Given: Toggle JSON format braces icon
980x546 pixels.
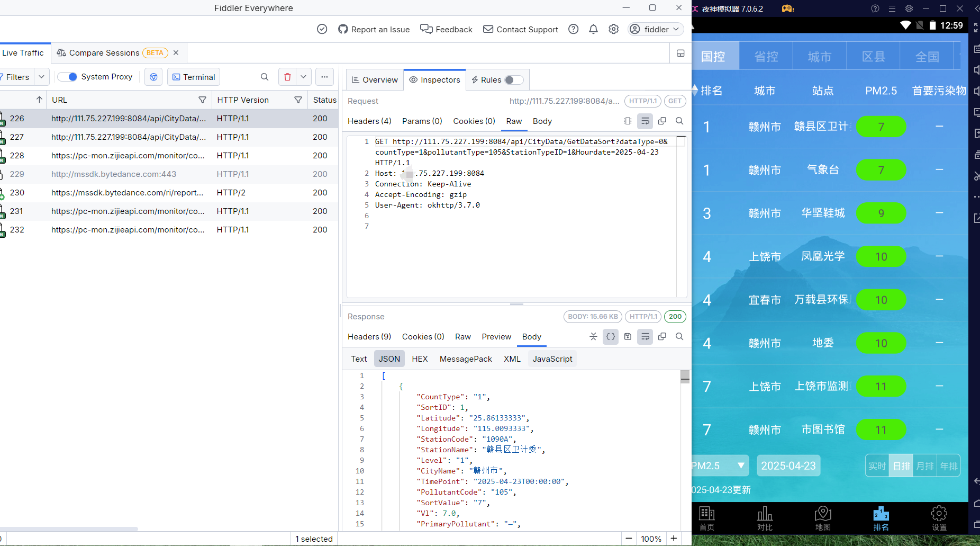Looking at the screenshot, I should click(x=611, y=337).
